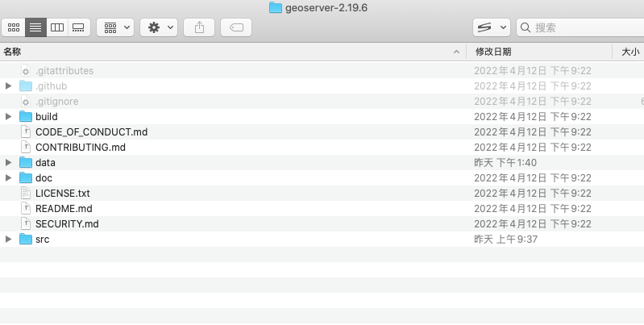Switch to column view mode
Screen dimensions: 644x325
click(57, 27)
